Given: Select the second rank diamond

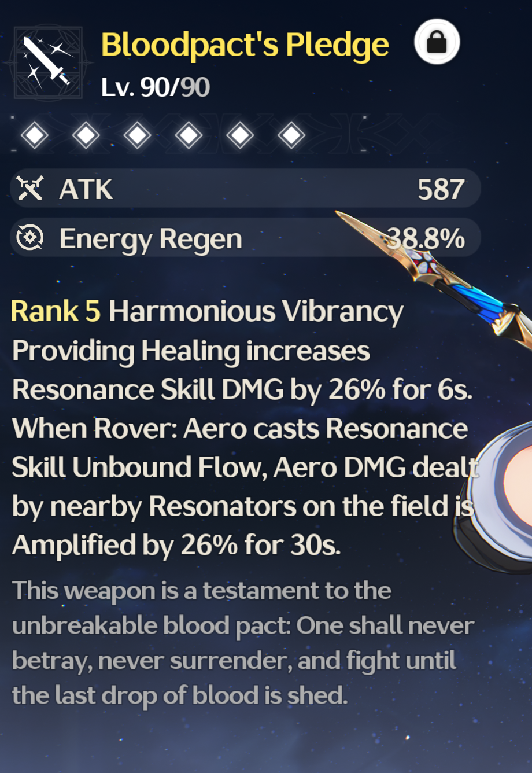Looking at the screenshot, I should point(86,136).
